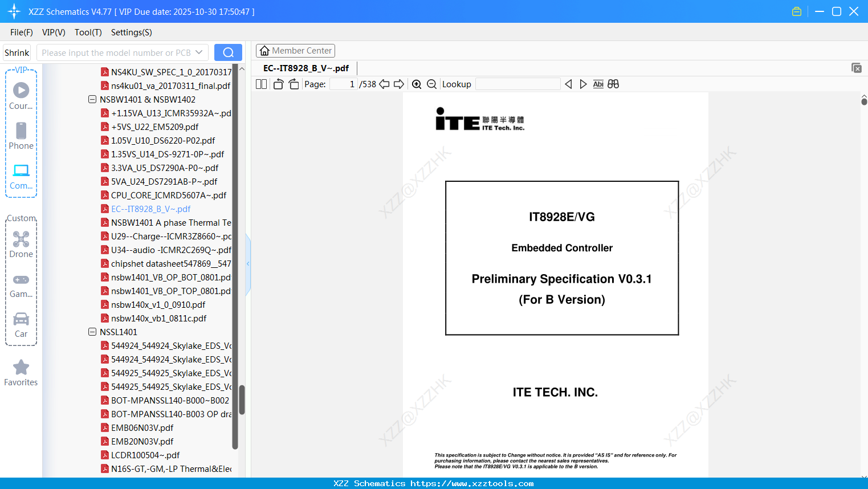
Task: Zoom out of the PDF
Action: (431, 84)
